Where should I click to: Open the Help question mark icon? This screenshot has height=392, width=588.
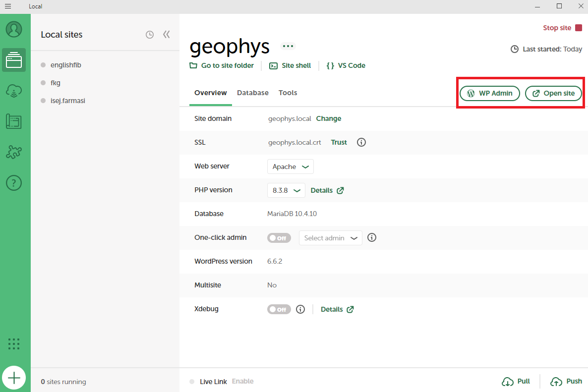click(14, 183)
